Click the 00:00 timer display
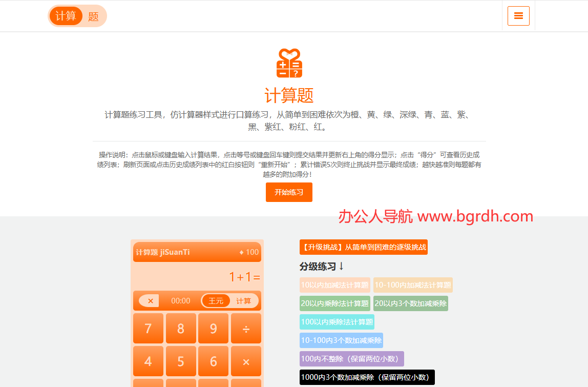This screenshot has width=588, height=387. (181, 301)
